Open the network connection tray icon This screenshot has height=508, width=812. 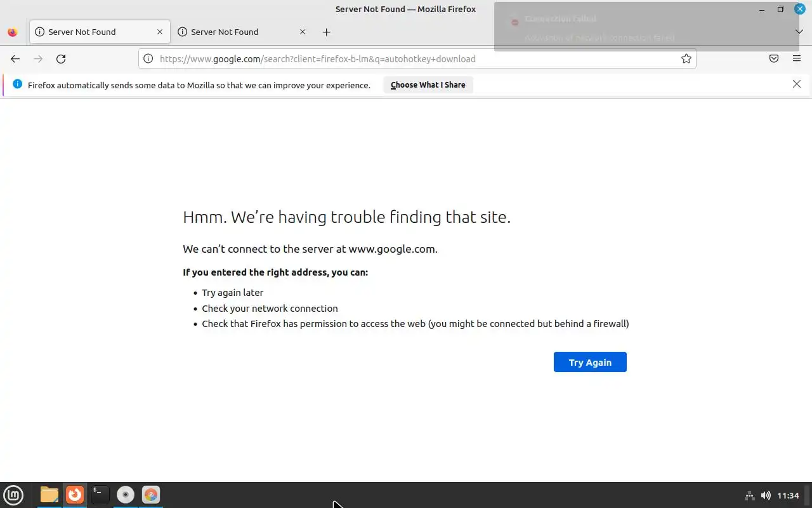click(x=749, y=495)
